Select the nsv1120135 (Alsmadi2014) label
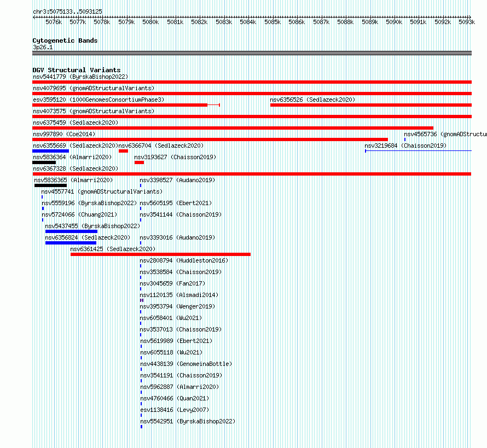 (x=179, y=295)
